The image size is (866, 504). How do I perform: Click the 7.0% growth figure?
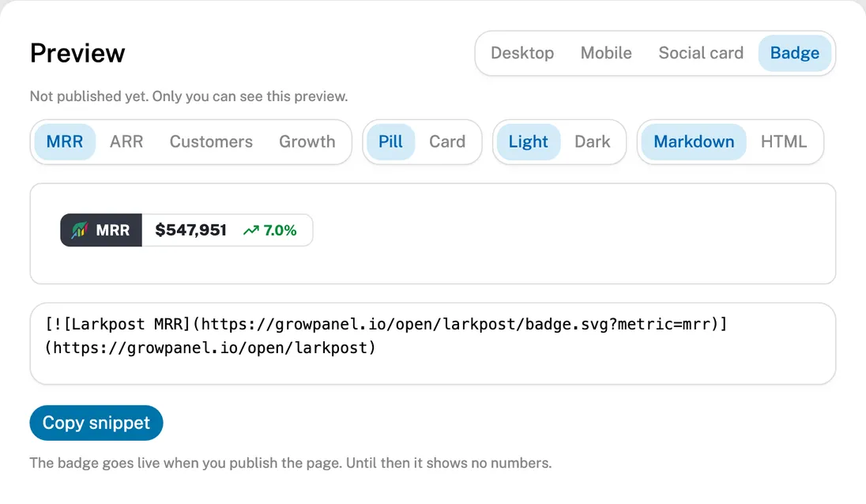(280, 230)
